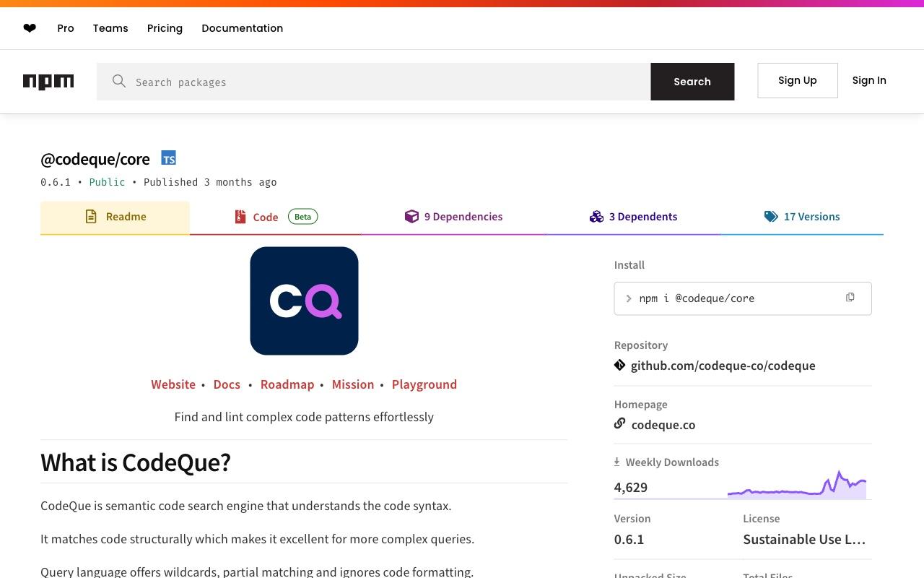This screenshot has width=924, height=578.
Task: Click the What is CodeQue? heading
Action: point(136,462)
